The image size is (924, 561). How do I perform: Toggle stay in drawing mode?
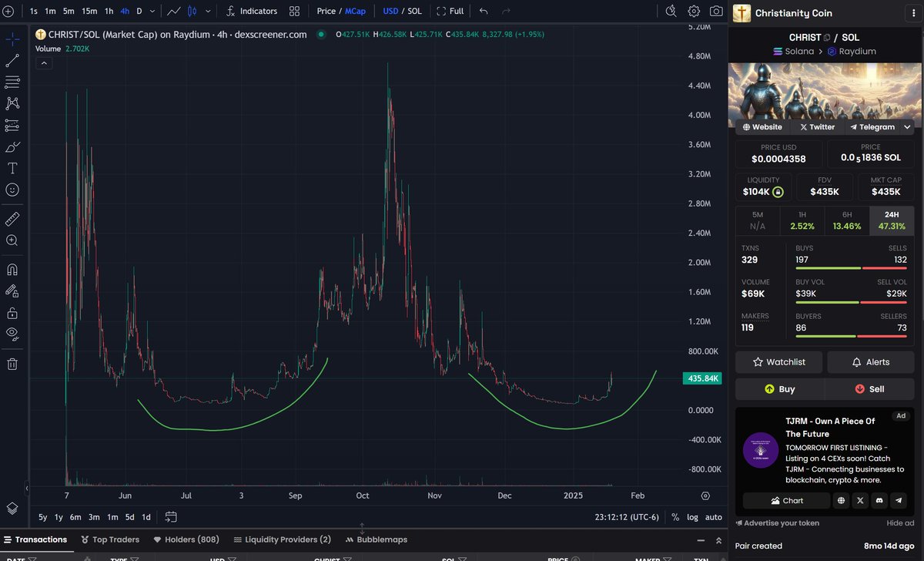pyautogui.click(x=12, y=291)
